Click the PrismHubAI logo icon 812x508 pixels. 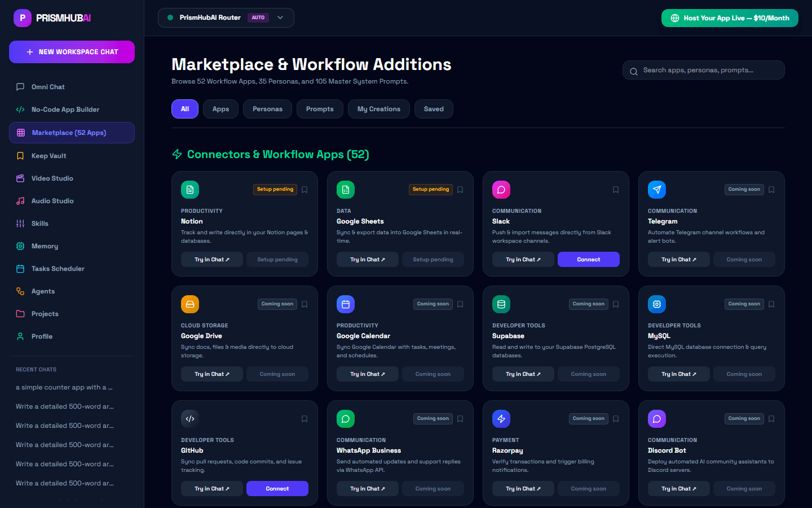tap(23, 18)
